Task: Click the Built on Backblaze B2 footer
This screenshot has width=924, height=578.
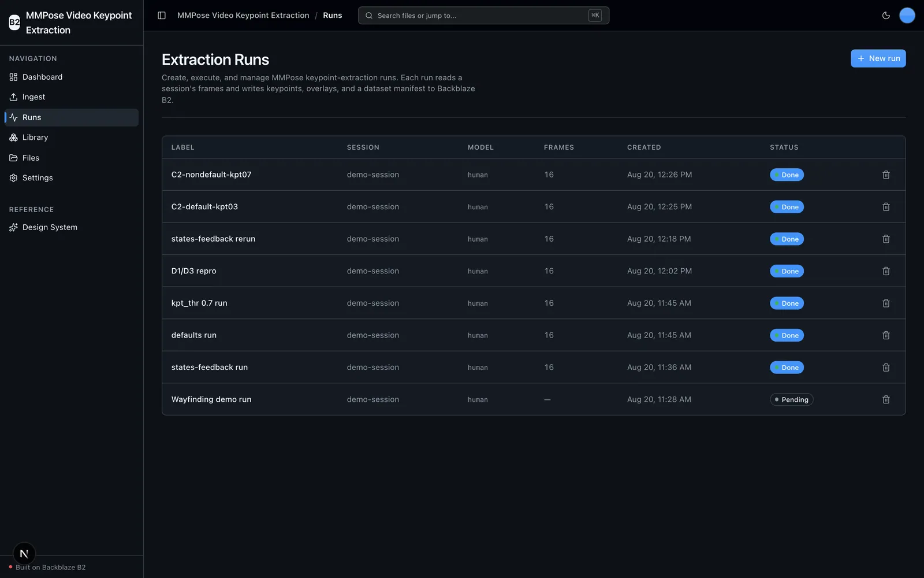Action: pyautogui.click(x=51, y=568)
